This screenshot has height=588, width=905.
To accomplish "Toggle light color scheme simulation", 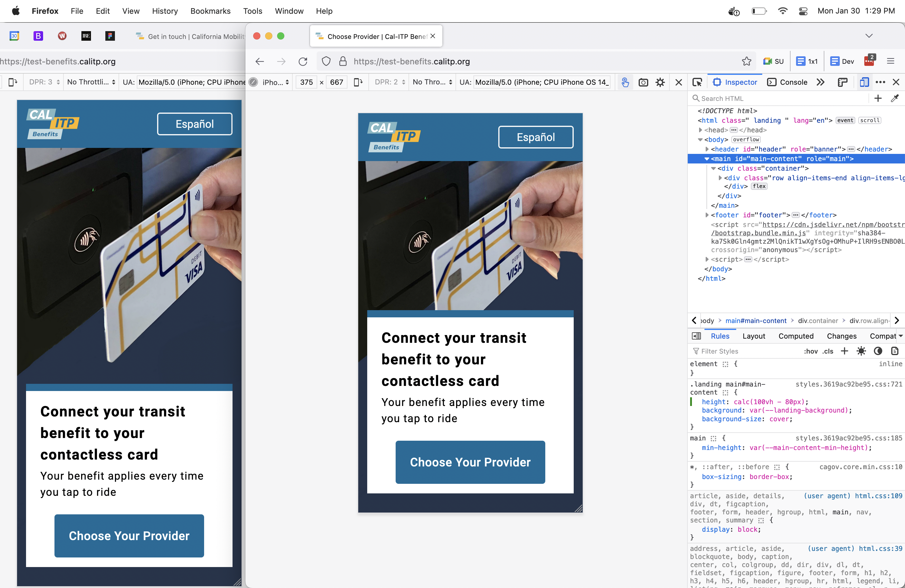I will [x=861, y=351].
